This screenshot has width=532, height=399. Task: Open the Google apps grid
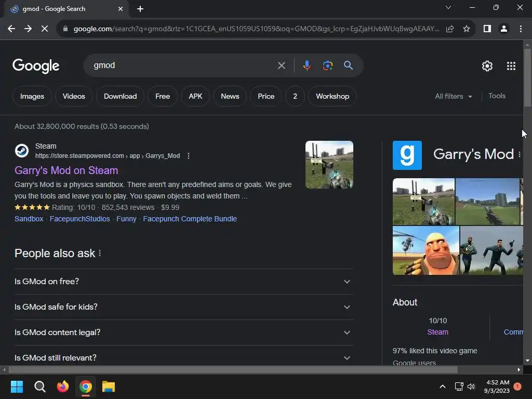tap(511, 66)
